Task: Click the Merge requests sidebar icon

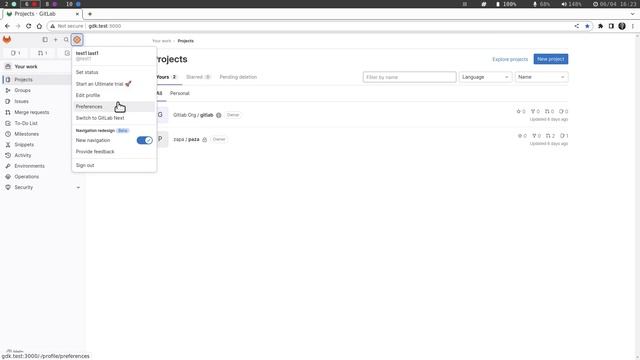Action: (x=8, y=112)
